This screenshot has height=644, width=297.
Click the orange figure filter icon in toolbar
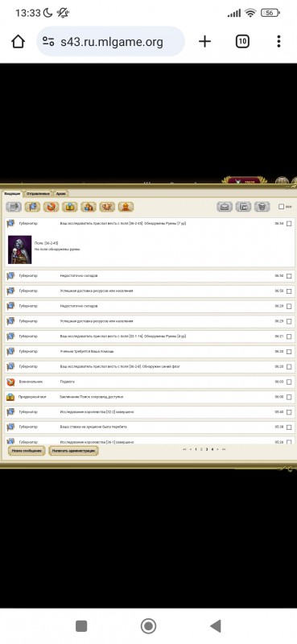126,207
